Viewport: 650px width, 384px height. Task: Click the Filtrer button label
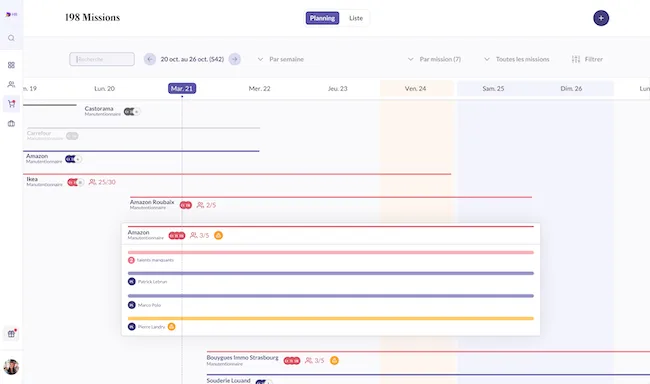pos(594,59)
